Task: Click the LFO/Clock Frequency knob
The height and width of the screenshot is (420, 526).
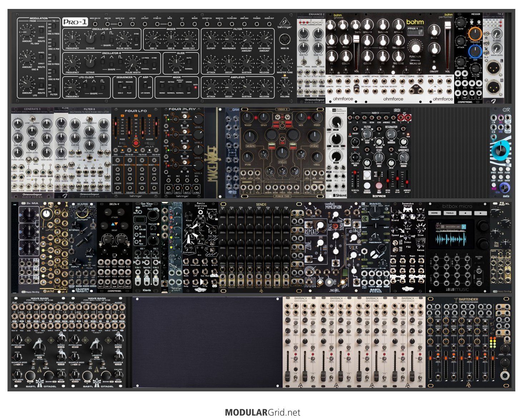Action: coord(73,87)
